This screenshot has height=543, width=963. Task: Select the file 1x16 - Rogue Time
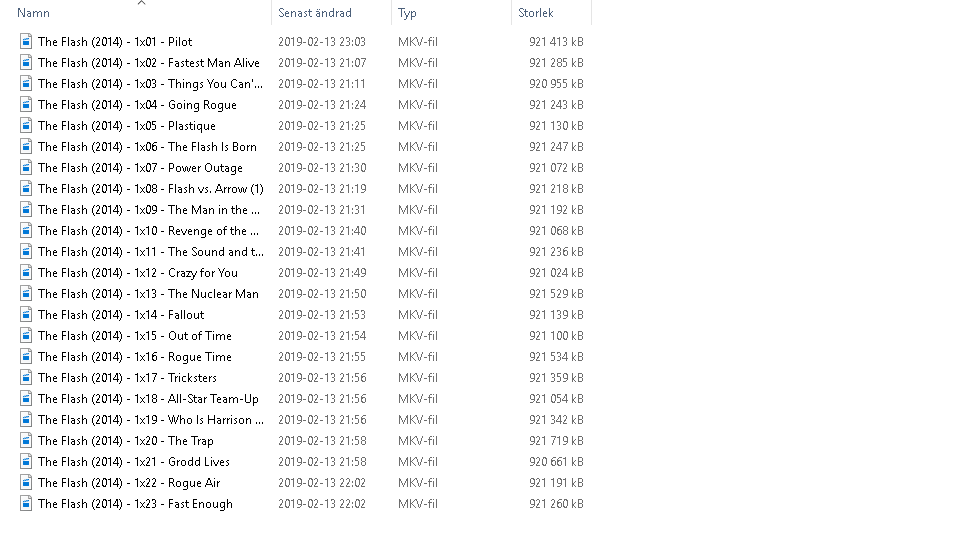135,357
